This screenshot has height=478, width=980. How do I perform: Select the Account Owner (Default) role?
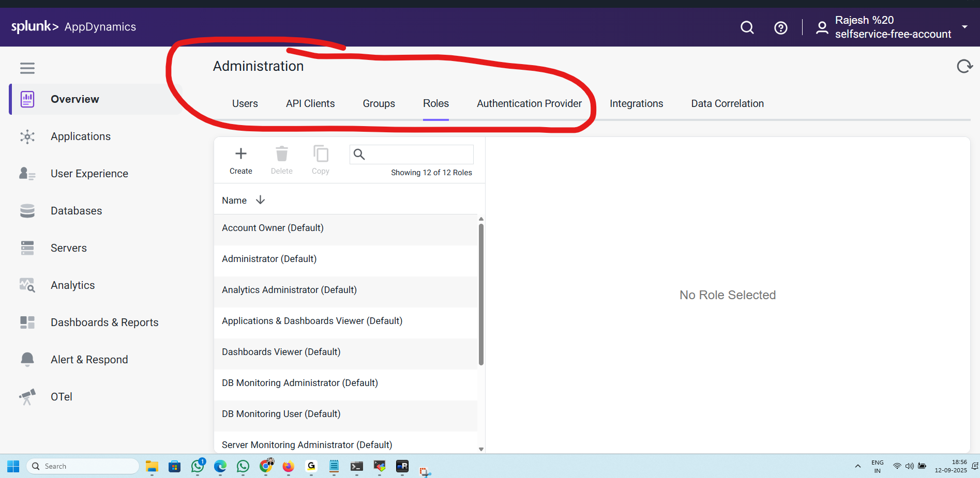273,228
